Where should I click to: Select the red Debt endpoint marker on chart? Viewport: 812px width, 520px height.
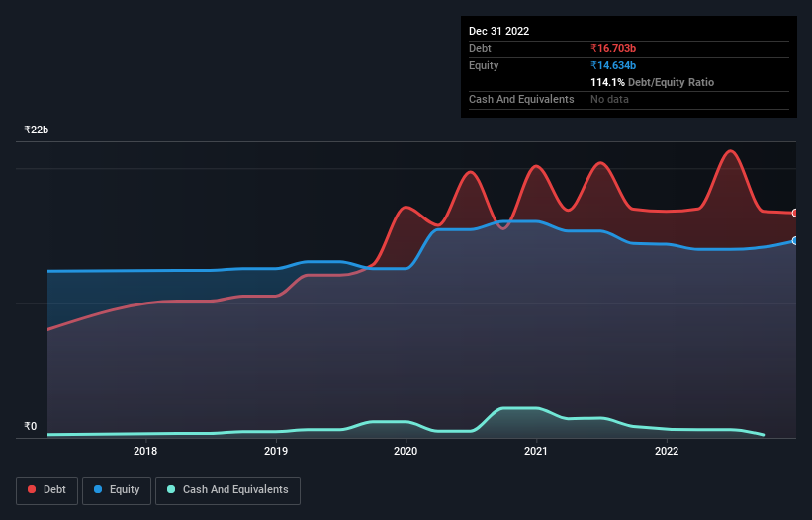[x=795, y=214]
